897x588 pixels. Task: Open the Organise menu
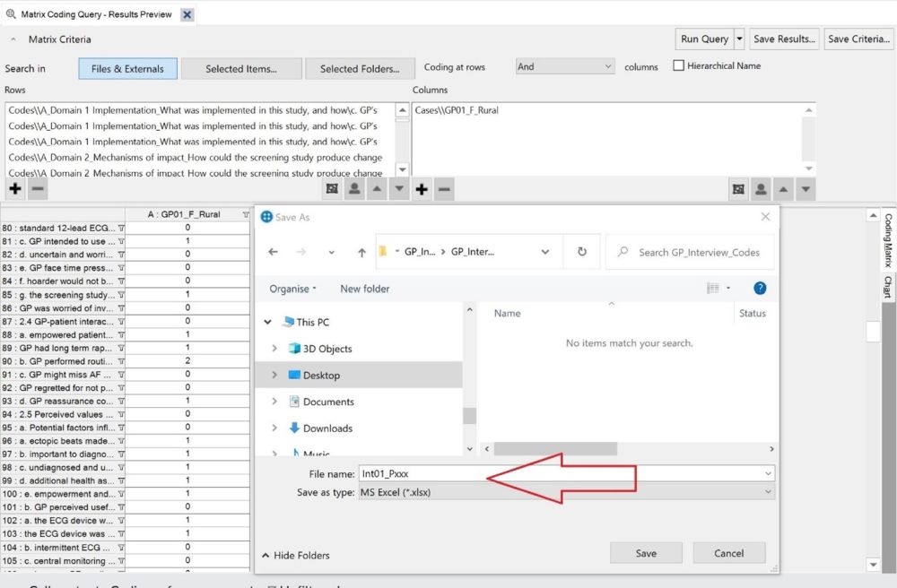coord(293,289)
